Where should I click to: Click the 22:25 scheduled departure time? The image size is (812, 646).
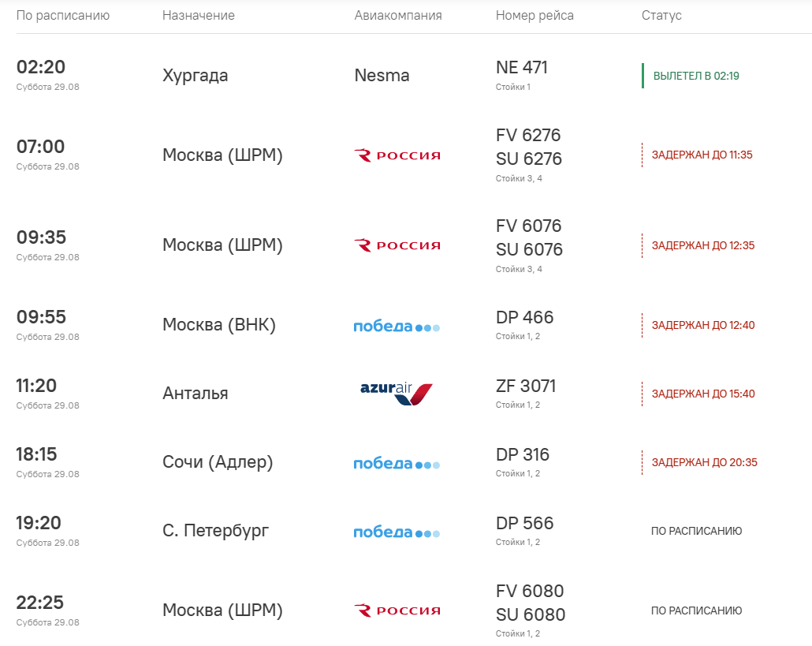click(40, 603)
